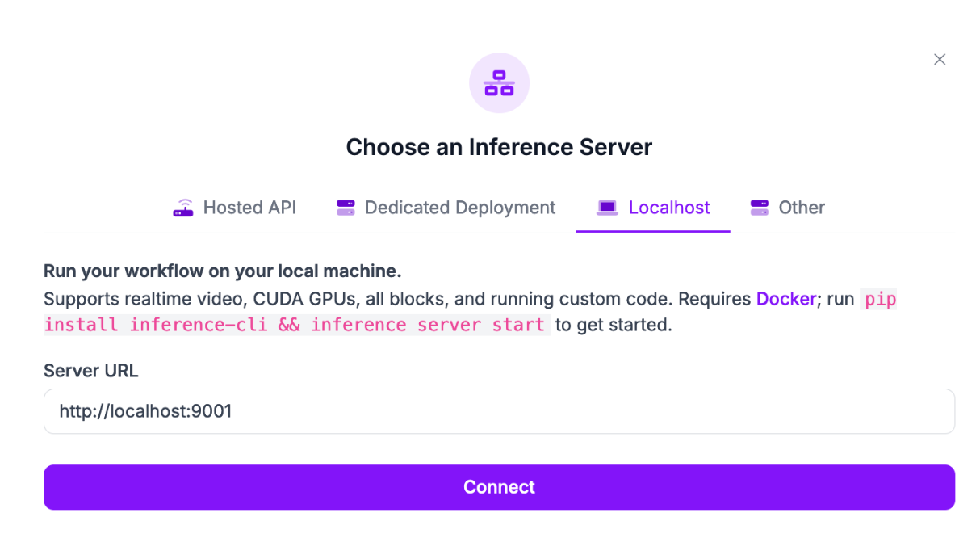
Task: Close the inference server dialog
Action: pyautogui.click(x=939, y=59)
